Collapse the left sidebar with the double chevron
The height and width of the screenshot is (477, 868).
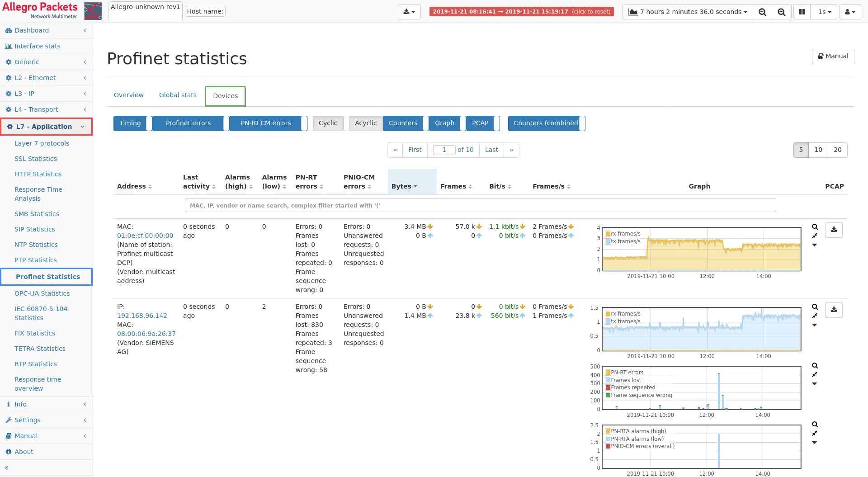pyautogui.click(x=6, y=468)
